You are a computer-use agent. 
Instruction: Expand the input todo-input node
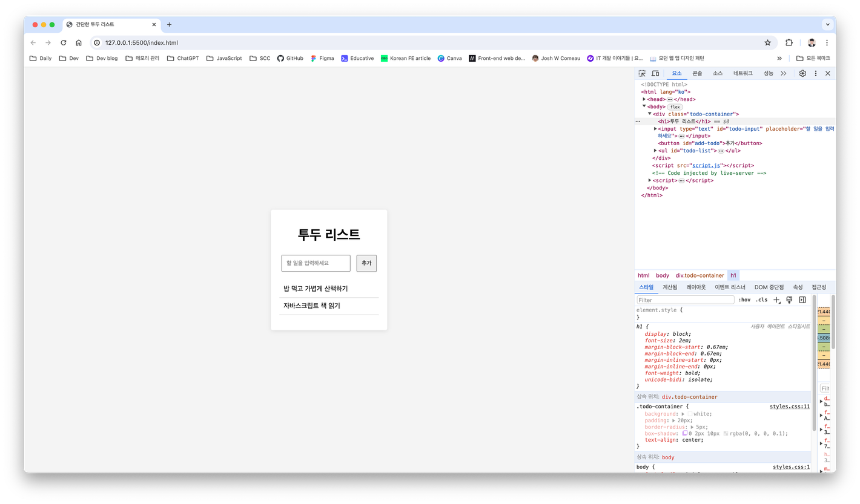pyautogui.click(x=655, y=129)
